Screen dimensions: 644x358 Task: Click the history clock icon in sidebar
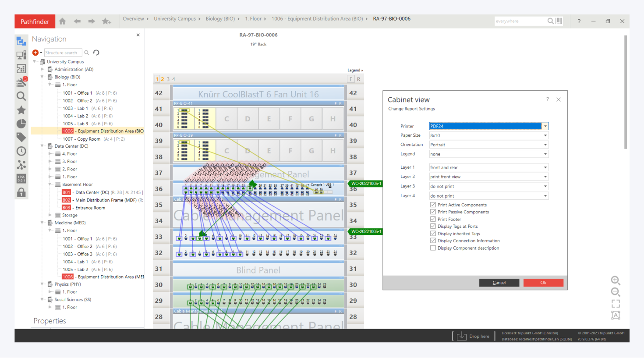click(21, 151)
